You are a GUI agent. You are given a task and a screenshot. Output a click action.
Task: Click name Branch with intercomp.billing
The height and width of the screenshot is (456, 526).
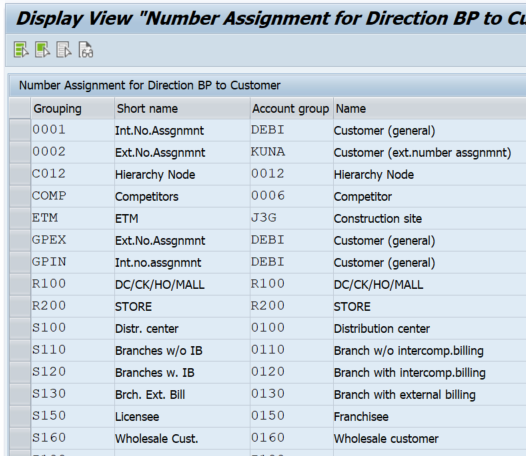point(430,372)
